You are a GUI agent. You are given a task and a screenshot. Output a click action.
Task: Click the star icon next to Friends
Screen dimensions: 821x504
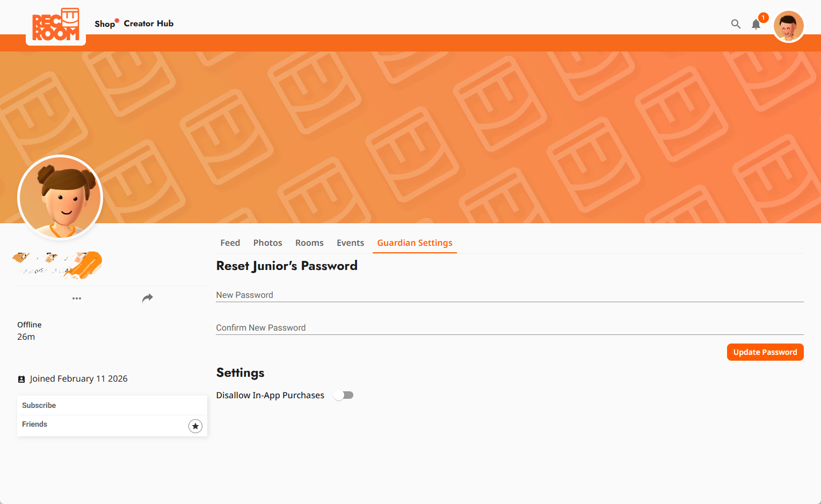[195, 426]
